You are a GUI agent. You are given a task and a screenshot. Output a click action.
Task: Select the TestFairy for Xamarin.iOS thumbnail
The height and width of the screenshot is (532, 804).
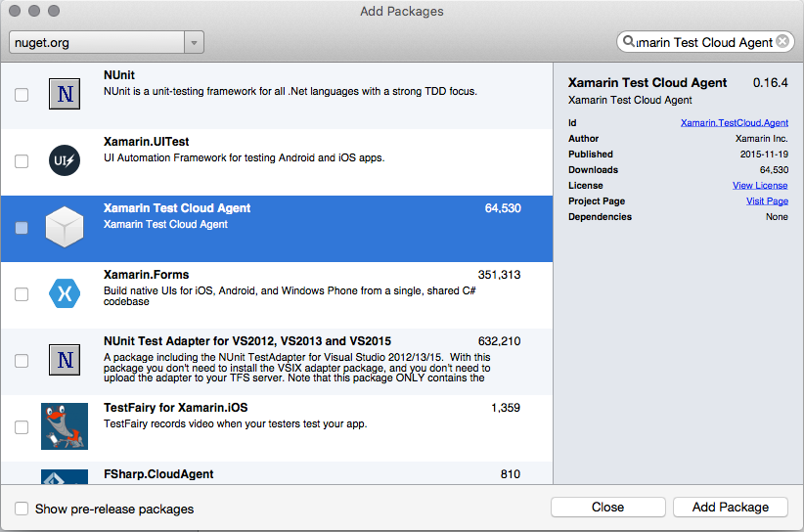[65, 426]
